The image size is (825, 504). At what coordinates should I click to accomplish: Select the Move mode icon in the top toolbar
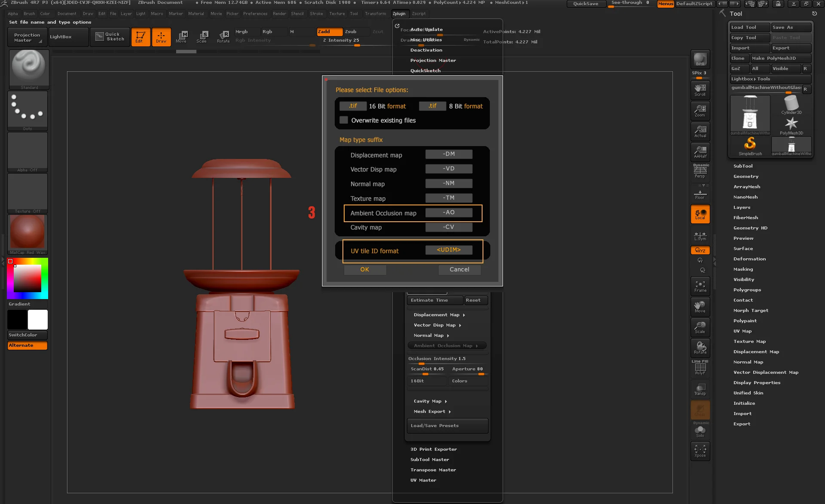(x=182, y=37)
